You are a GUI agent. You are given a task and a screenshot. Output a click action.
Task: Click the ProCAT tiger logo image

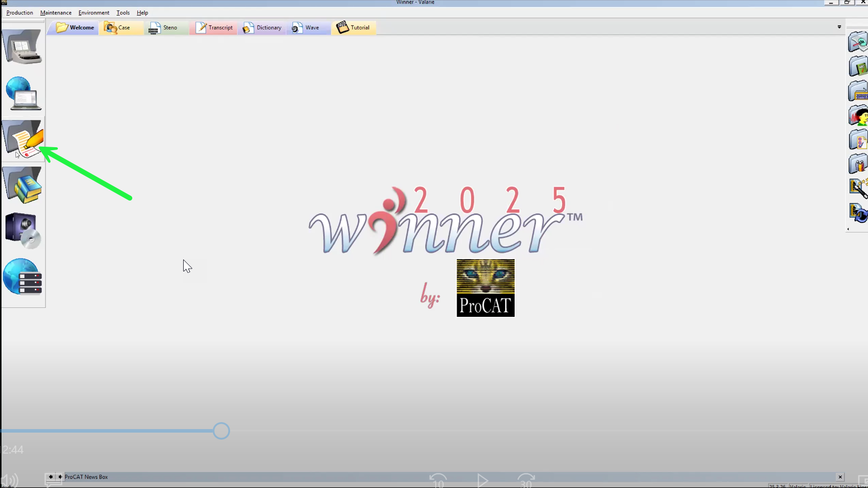pyautogui.click(x=486, y=288)
